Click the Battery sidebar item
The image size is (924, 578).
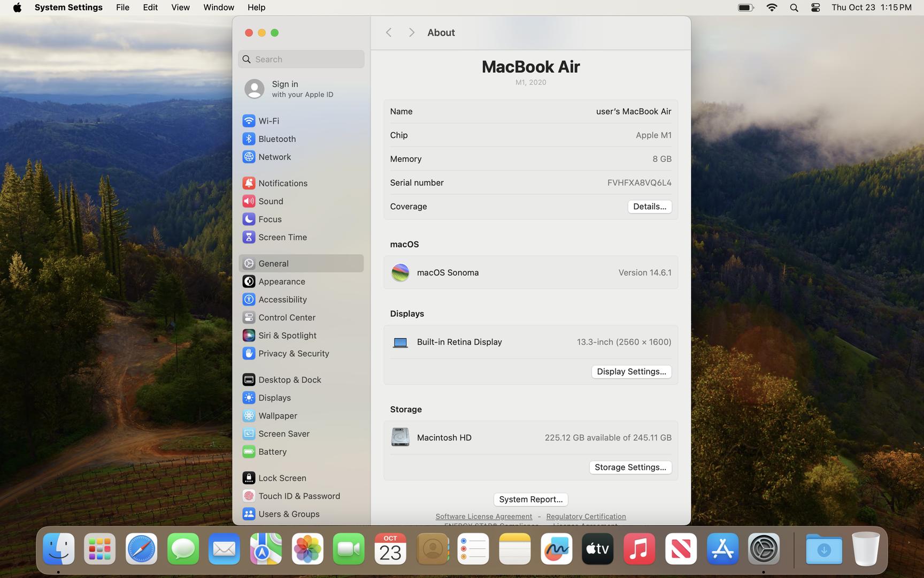click(x=272, y=452)
